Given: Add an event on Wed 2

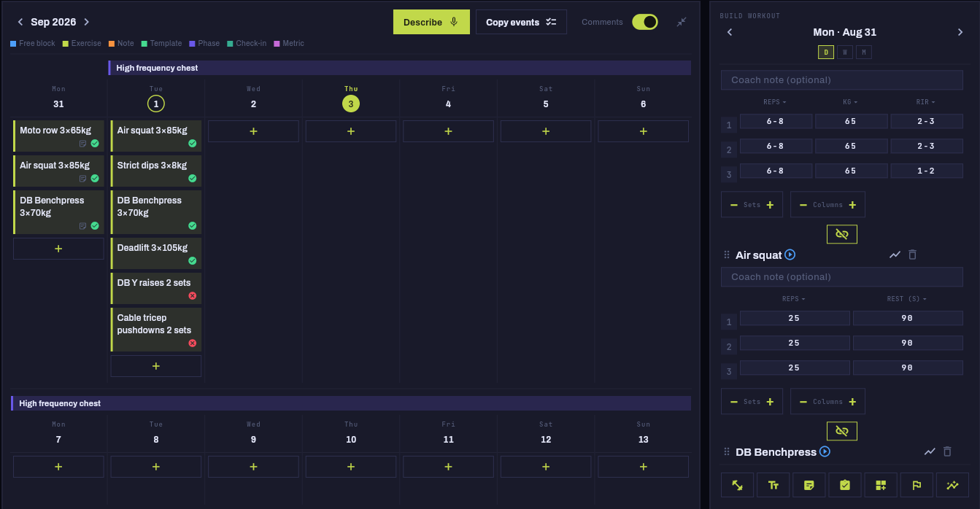Looking at the screenshot, I should 253,131.
